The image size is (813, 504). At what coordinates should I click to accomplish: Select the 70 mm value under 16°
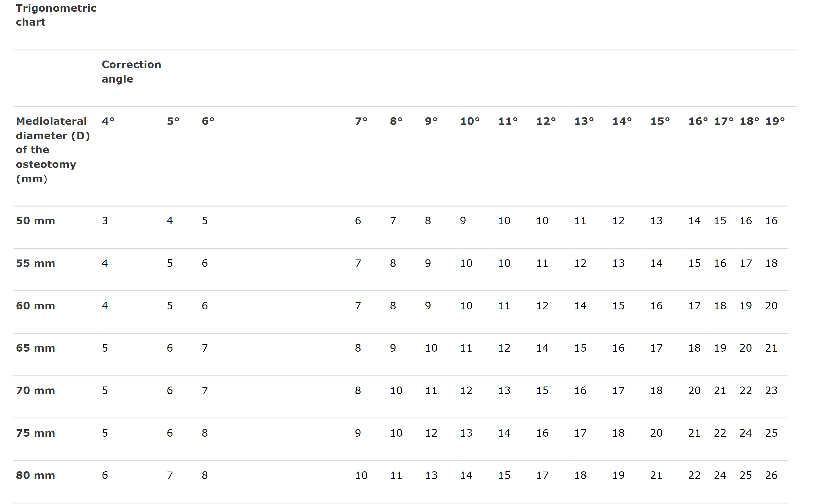pyautogui.click(x=695, y=390)
